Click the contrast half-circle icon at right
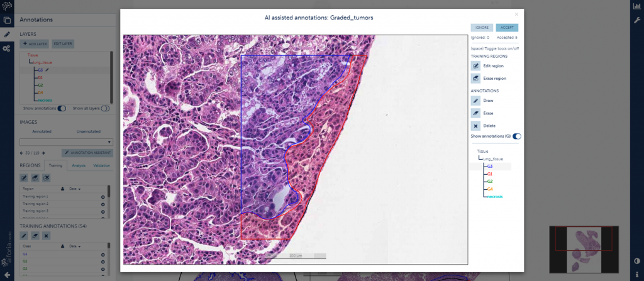The image size is (644, 281). click(x=636, y=261)
